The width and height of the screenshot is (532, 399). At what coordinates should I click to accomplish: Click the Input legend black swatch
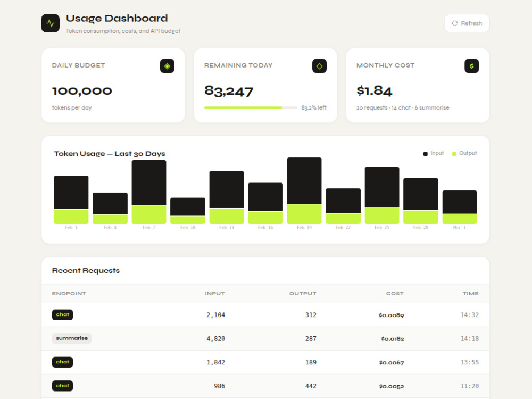coord(426,154)
